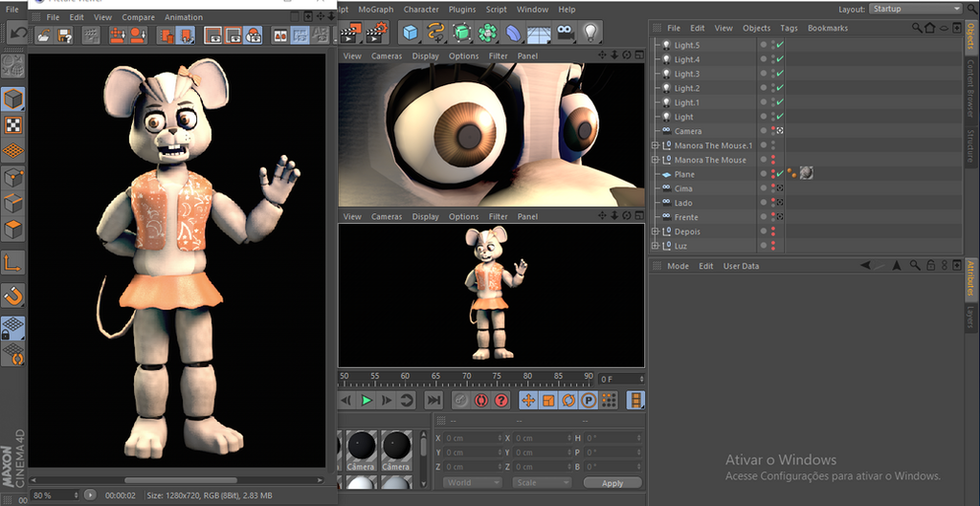The width and height of the screenshot is (980, 506).
Task: Toggle Position keyframe recording
Action: pyautogui.click(x=528, y=401)
